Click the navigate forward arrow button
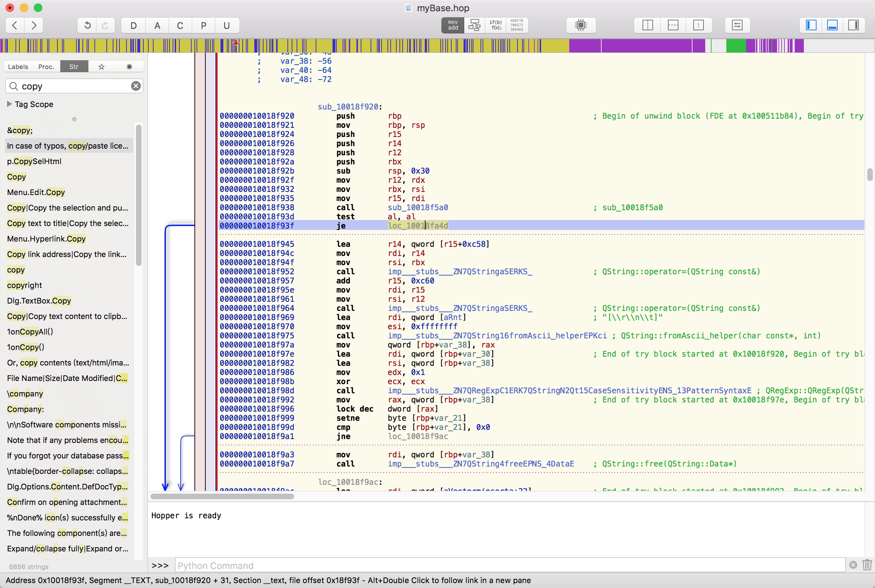Screen dimensions: 875x588 tap(34, 25)
